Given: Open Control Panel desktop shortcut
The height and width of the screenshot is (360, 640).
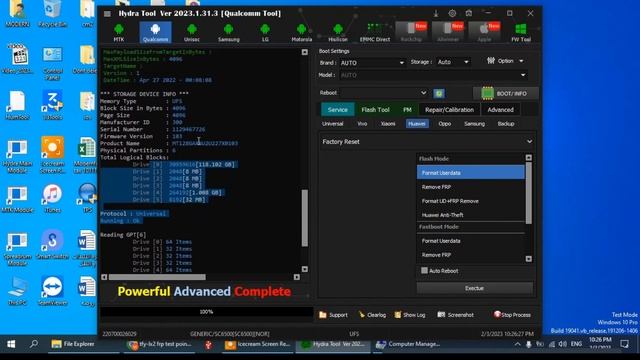Looking at the screenshot, I should (53, 63).
